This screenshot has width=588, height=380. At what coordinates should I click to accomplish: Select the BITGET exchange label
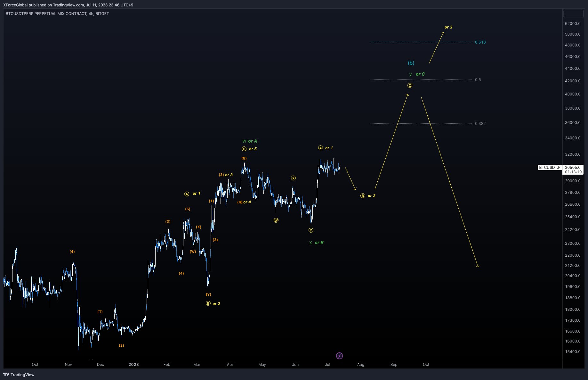tap(102, 14)
